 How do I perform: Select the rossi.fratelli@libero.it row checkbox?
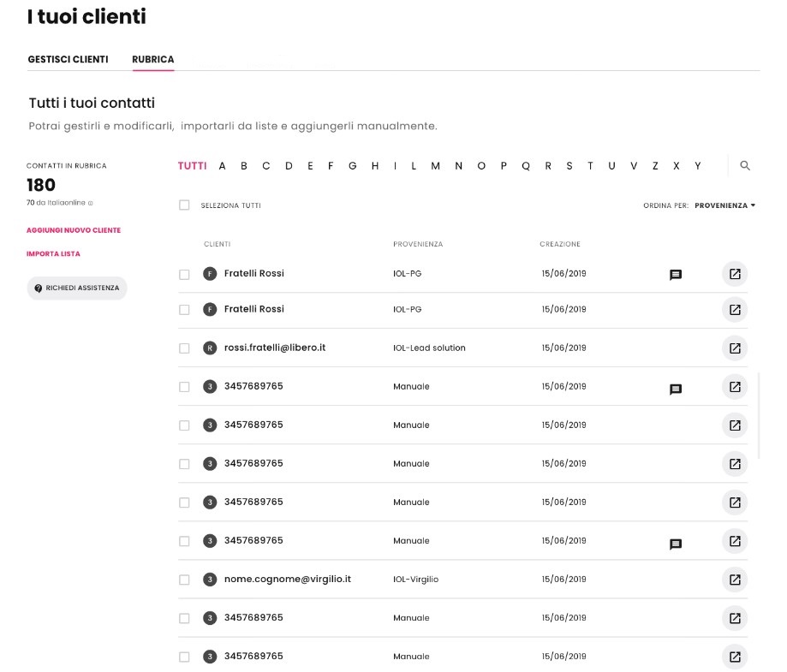tap(184, 348)
